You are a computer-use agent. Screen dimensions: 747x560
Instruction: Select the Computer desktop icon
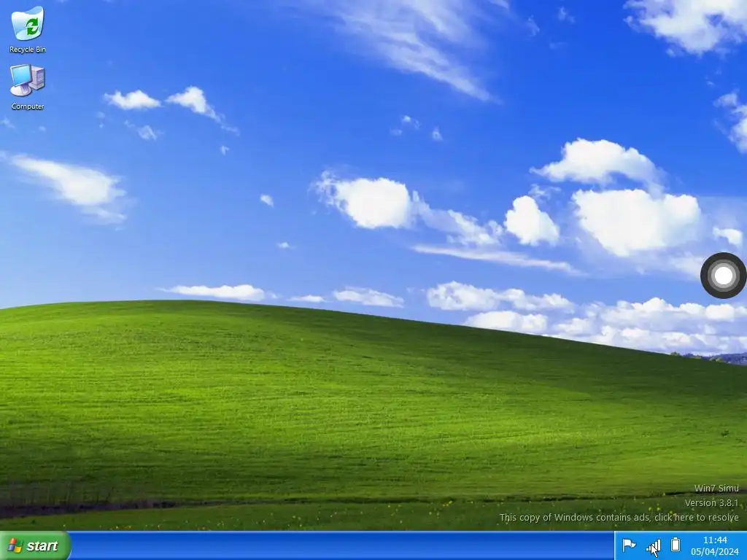tap(28, 87)
